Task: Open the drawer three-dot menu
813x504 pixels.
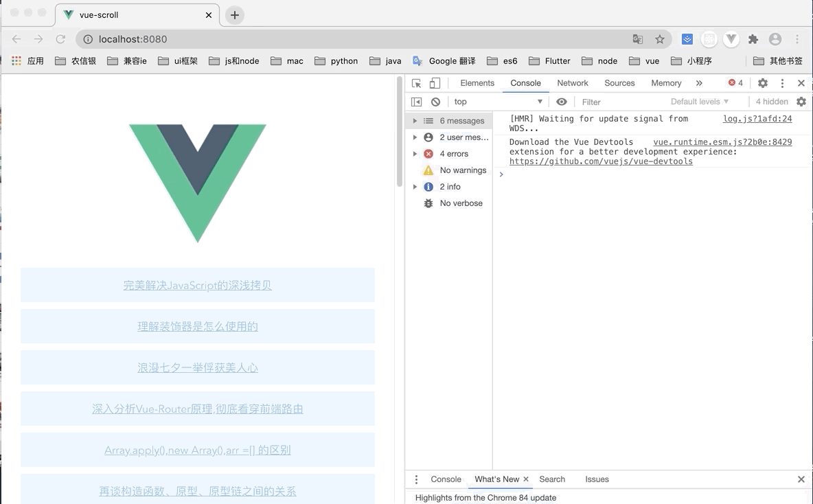Action: [416, 479]
